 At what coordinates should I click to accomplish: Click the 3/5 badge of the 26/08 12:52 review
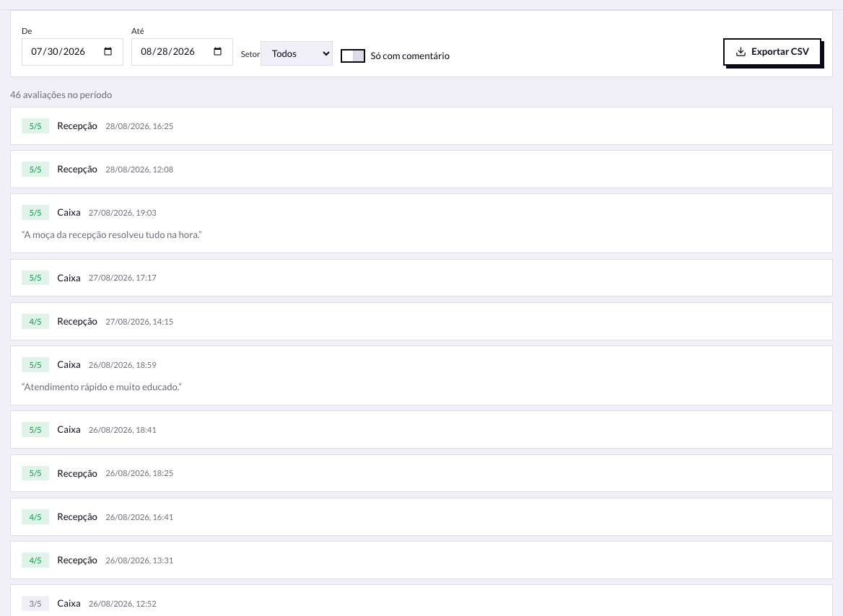point(35,604)
